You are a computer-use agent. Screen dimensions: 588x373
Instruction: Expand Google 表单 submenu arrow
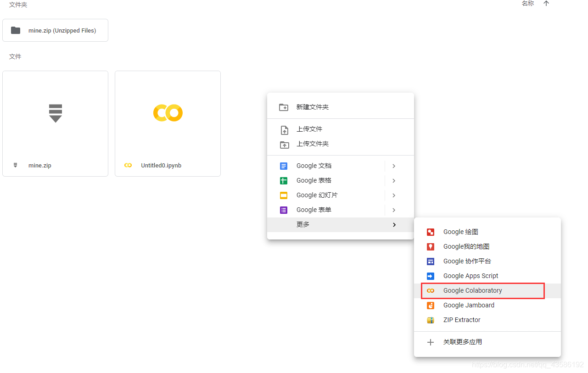point(394,210)
